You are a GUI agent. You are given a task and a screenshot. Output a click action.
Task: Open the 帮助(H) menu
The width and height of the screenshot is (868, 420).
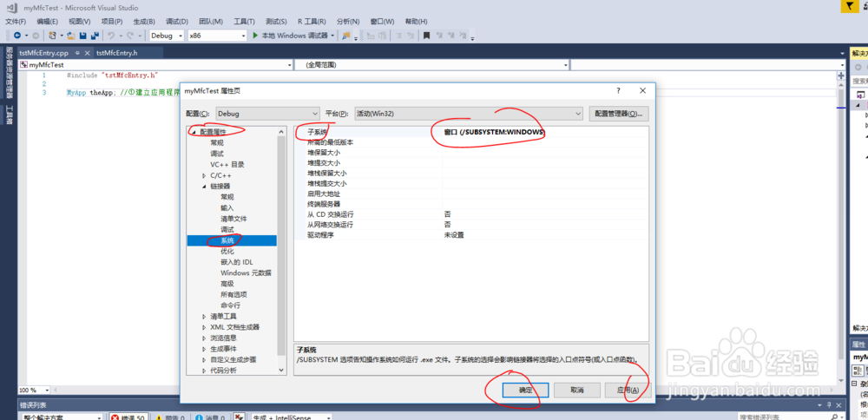[417, 22]
